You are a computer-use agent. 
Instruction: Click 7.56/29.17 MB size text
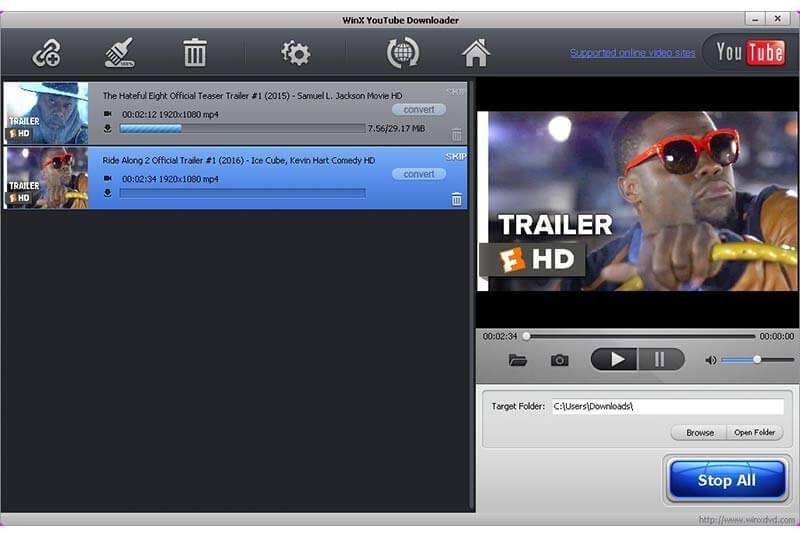396,129
